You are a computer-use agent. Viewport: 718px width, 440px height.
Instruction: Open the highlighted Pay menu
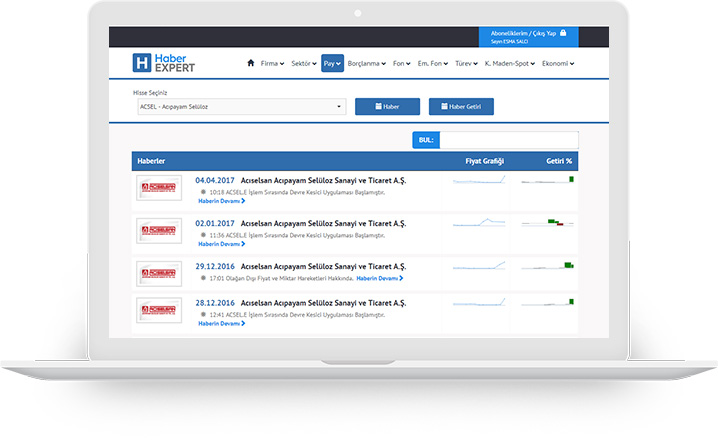coord(332,64)
